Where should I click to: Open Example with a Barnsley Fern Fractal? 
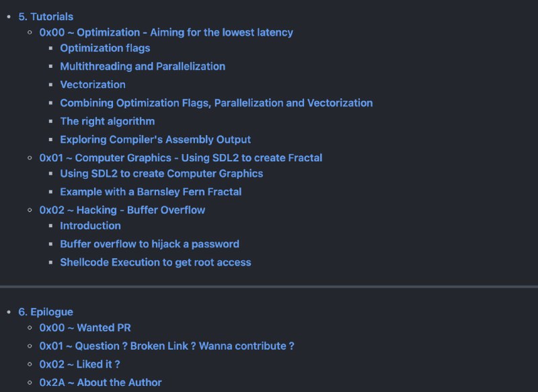pos(151,192)
